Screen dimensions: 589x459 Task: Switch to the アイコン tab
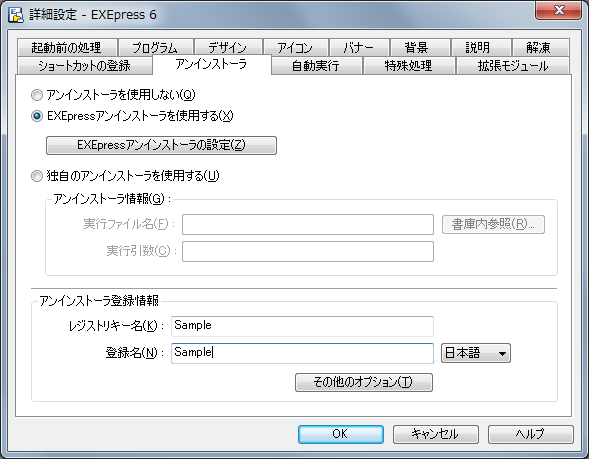tap(296, 48)
